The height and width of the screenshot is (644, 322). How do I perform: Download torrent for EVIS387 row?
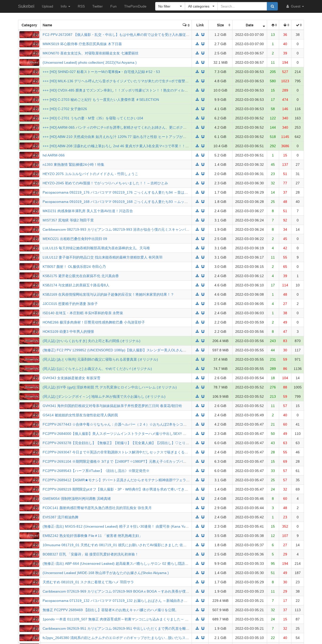[197, 517]
